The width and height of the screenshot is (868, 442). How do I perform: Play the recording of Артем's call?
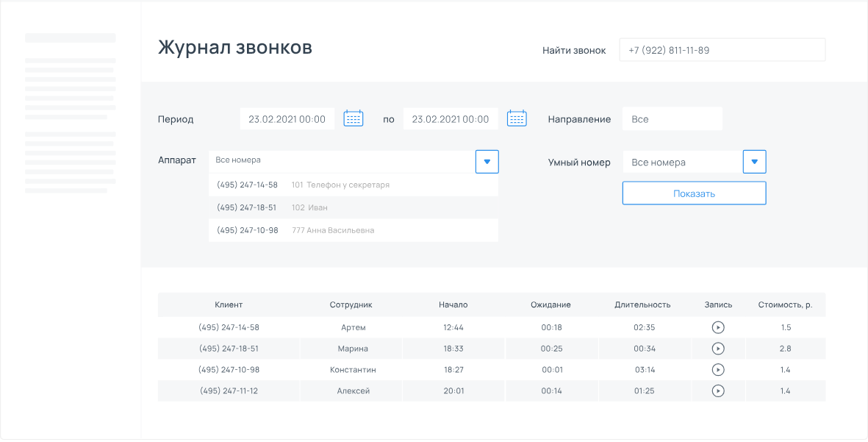pyautogui.click(x=718, y=327)
